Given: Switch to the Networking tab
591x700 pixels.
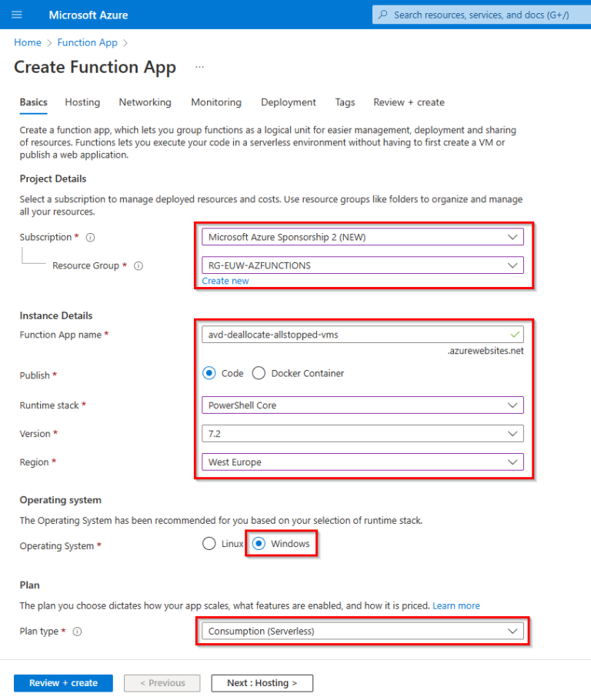Looking at the screenshot, I should [x=145, y=102].
